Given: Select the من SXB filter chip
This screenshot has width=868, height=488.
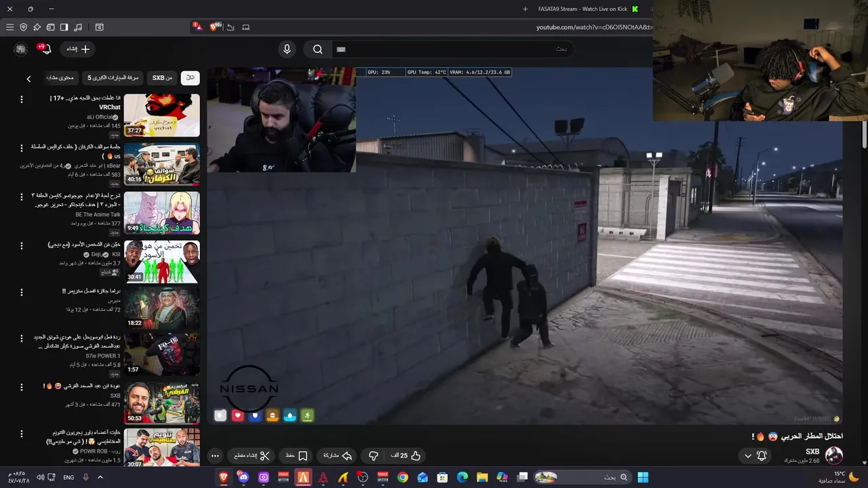Looking at the screenshot, I should point(162,78).
